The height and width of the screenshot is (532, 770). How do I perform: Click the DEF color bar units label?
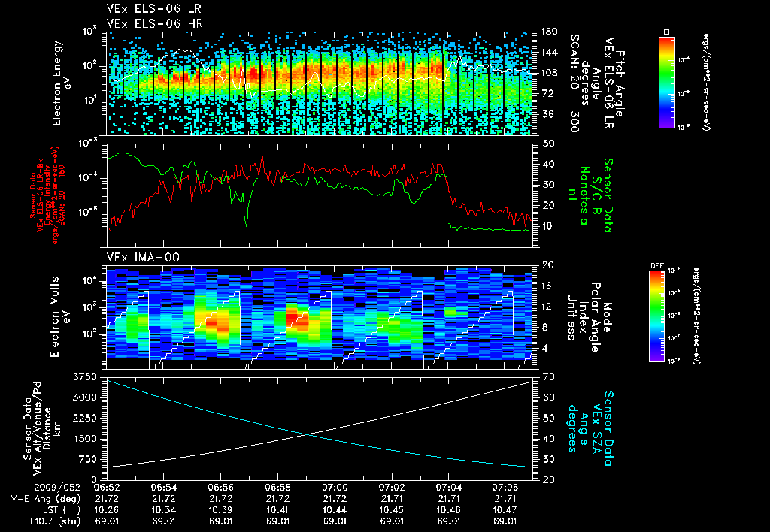click(697, 316)
